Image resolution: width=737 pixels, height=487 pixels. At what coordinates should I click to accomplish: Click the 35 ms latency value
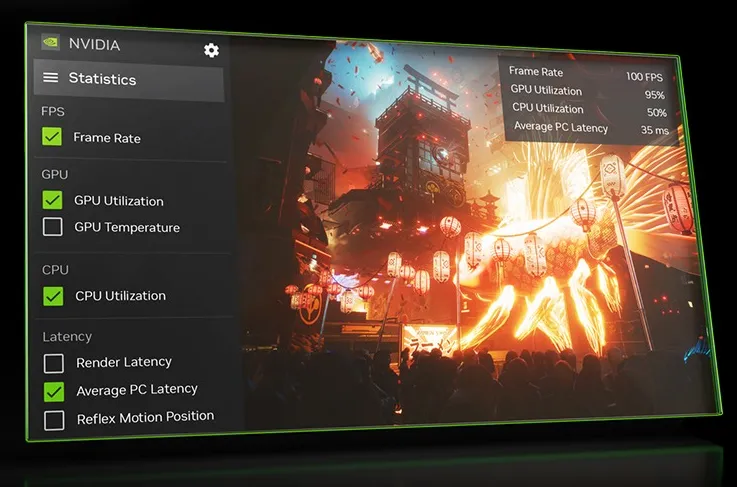point(655,130)
